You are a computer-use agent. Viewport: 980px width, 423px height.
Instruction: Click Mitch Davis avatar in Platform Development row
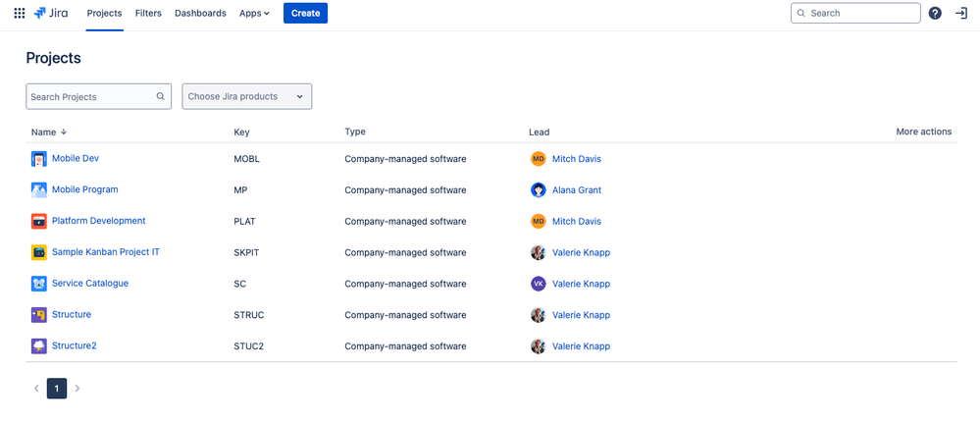539,222
